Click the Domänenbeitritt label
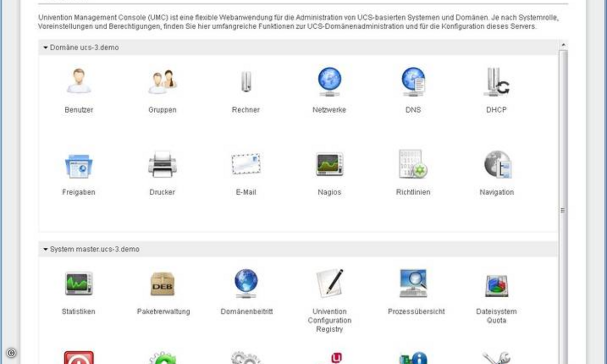This screenshot has height=364, width=607. [247, 311]
